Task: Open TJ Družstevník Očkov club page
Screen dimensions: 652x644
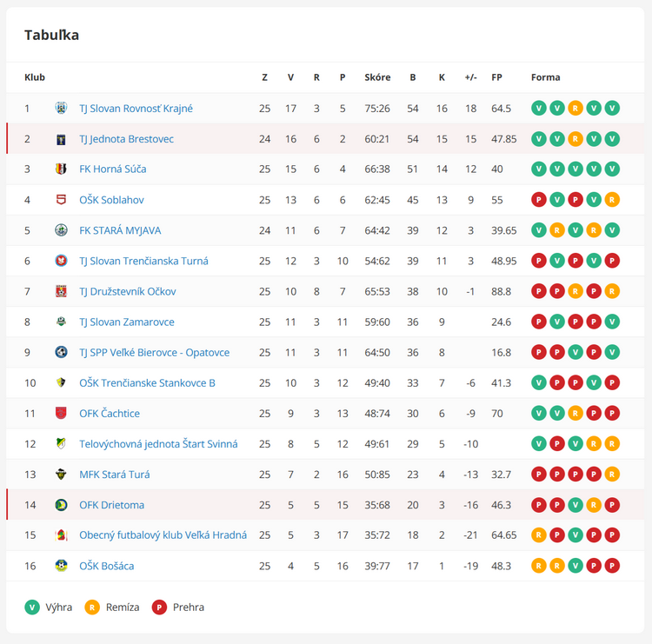Action: (128, 291)
